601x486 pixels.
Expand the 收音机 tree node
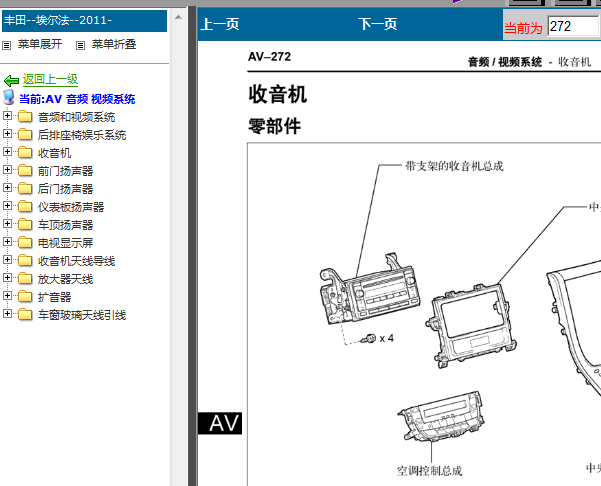click(7, 151)
